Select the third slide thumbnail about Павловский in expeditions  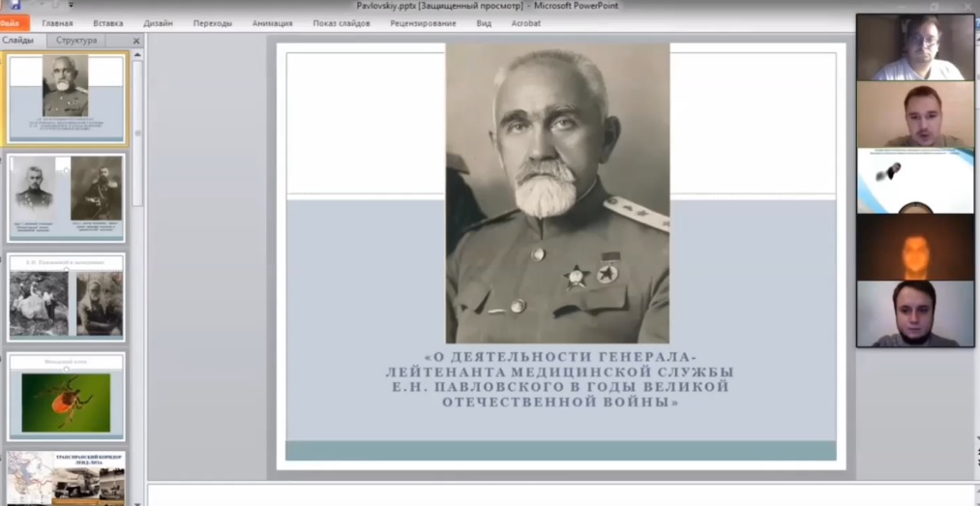[x=67, y=297]
